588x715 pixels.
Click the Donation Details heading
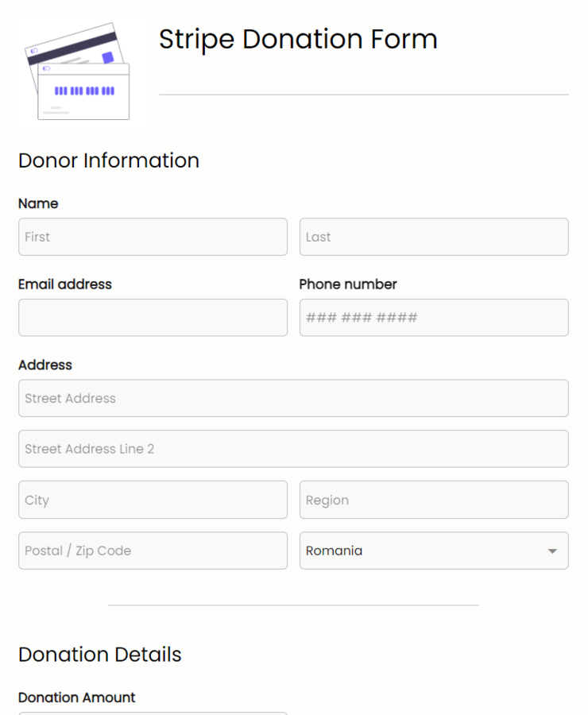[99, 655]
